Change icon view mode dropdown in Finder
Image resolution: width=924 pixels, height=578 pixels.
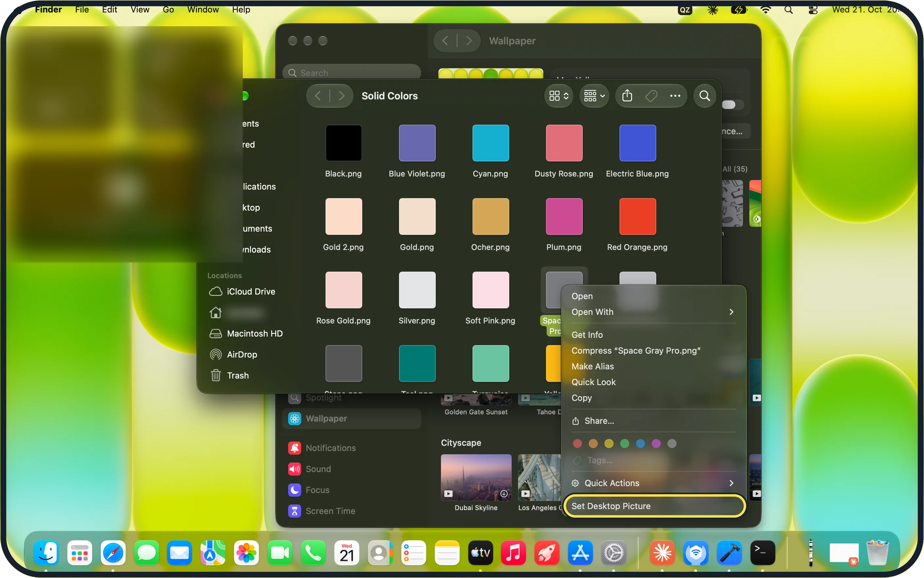(x=558, y=95)
